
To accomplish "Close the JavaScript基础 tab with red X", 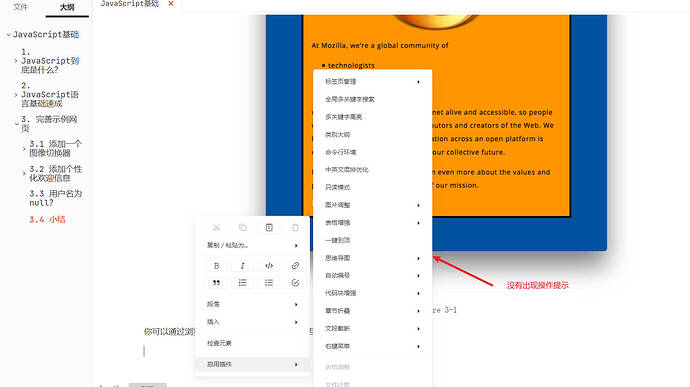I will point(171,4).
